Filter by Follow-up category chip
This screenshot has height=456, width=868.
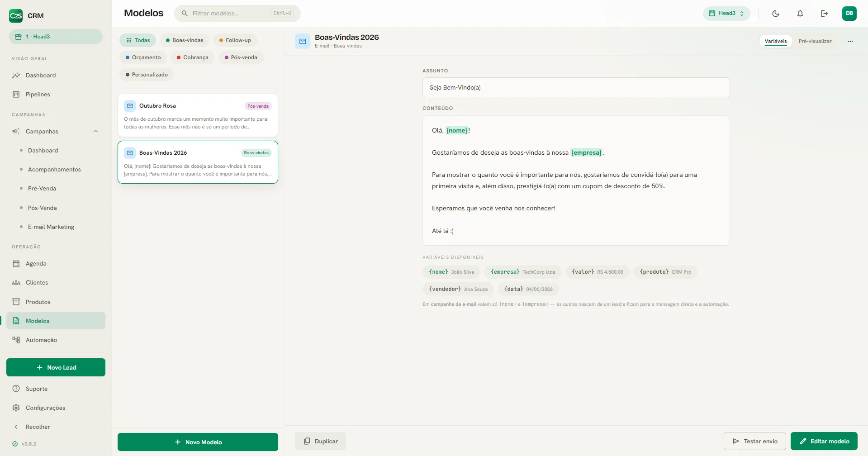[x=235, y=40]
